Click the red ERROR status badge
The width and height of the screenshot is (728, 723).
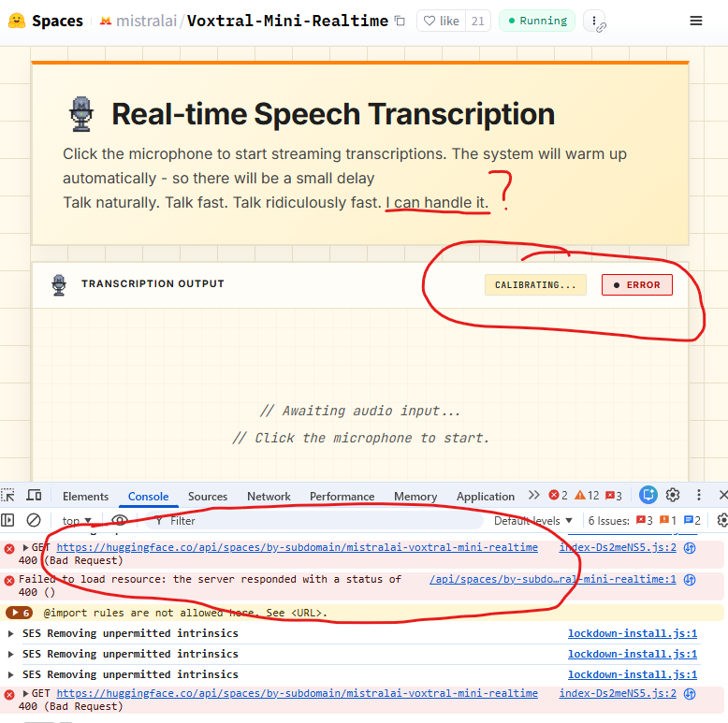click(x=636, y=285)
